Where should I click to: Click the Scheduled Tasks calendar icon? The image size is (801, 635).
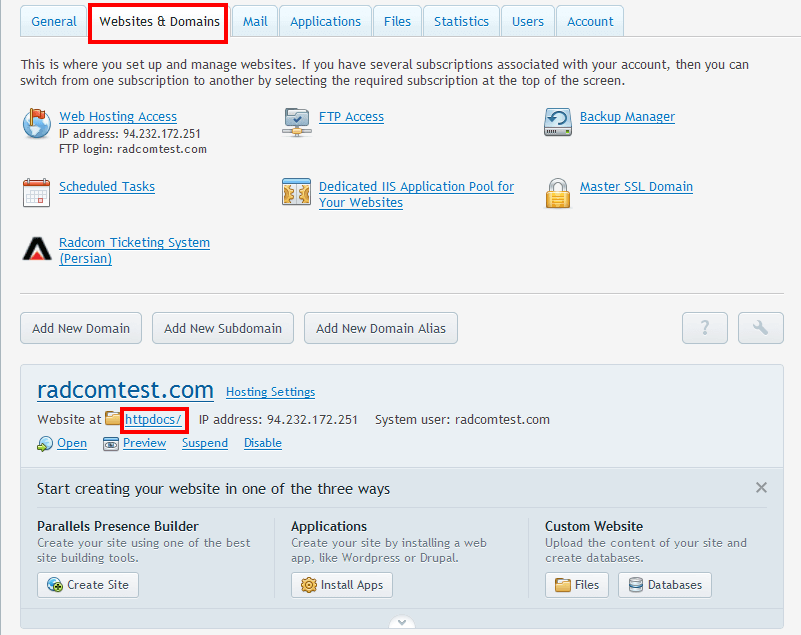[x=36, y=192]
